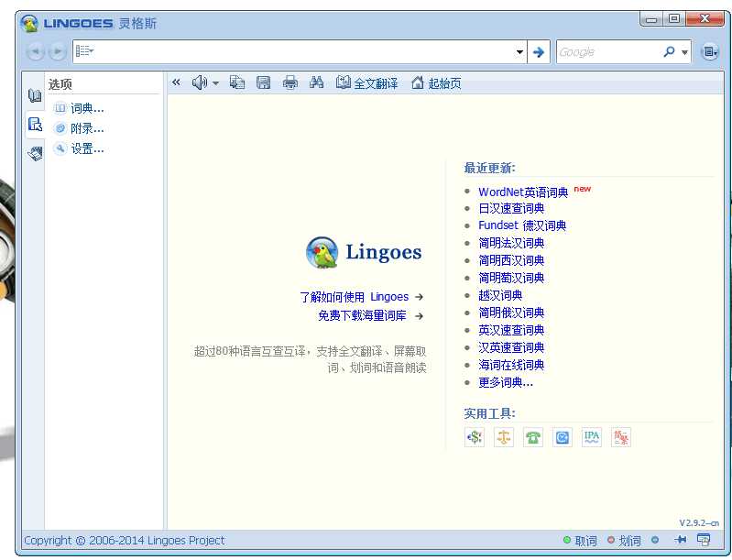Open the simplified-traditional Chinese converter icon

pyautogui.click(x=621, y=437)
